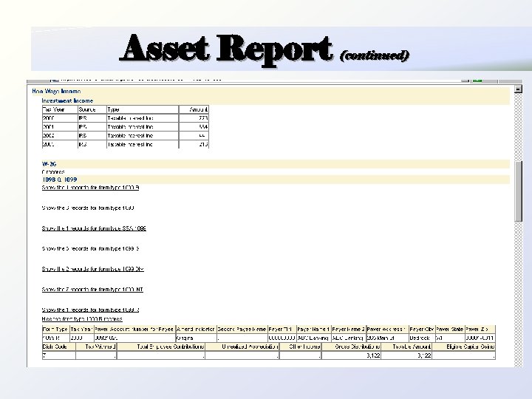
Task: Click the Hide form type records link
Action: (x=82, y=319)
